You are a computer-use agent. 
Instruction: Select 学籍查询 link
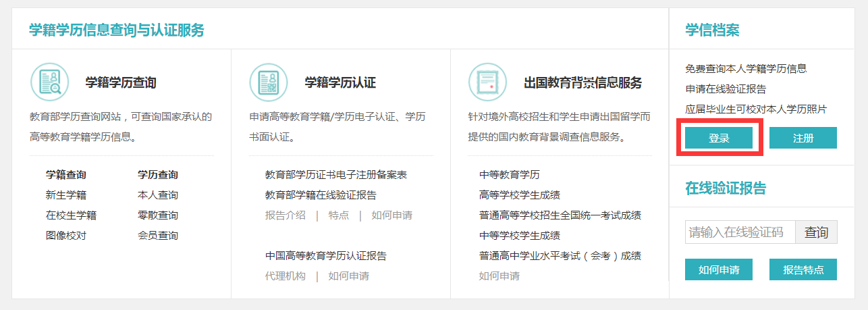point(66,175)
